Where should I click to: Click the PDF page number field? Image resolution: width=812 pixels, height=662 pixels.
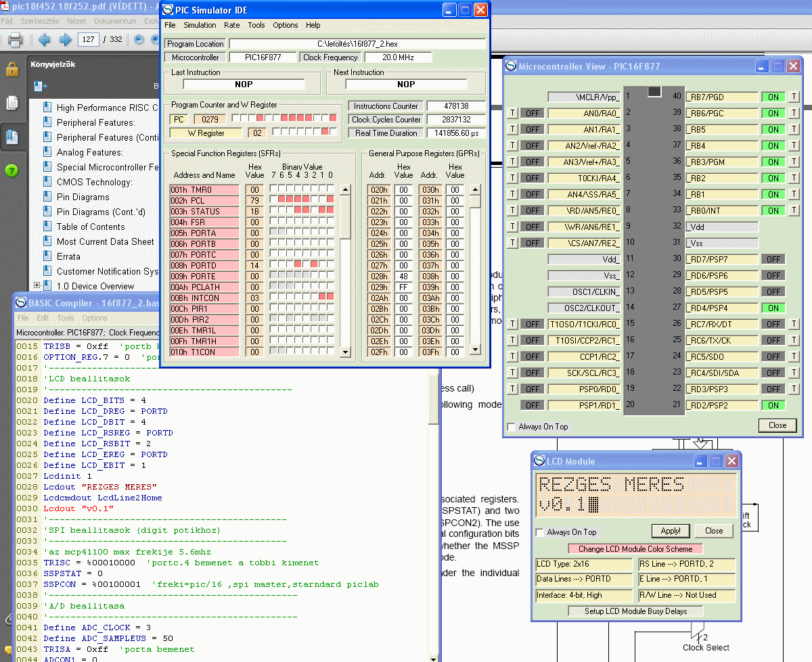point(89,39)
